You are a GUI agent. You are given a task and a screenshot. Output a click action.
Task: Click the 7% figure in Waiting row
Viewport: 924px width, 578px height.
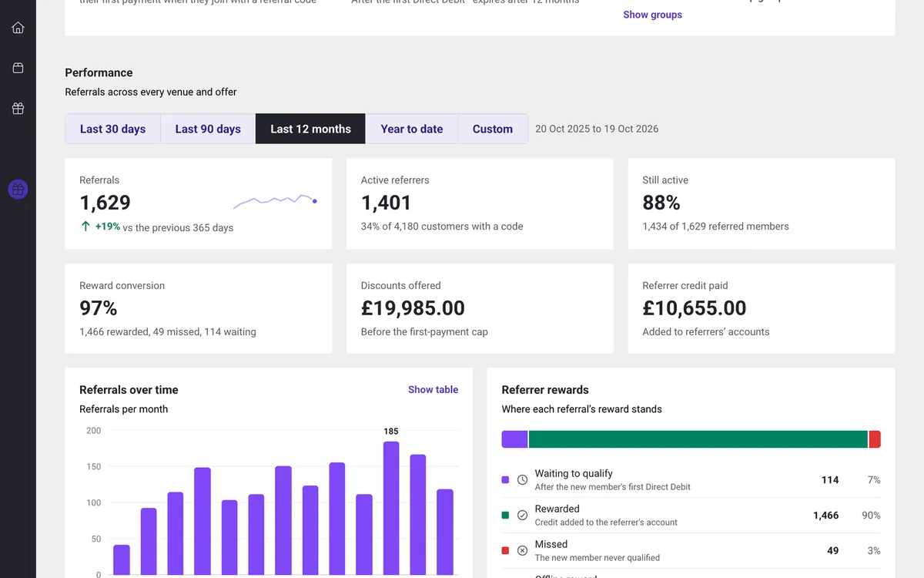[x=874, y=479]
